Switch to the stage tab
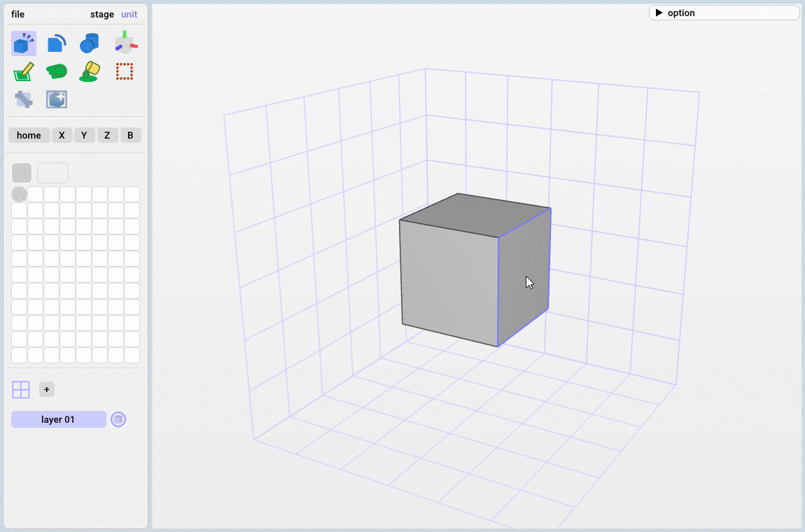The image size is (805, 532). tap(102, 15)
